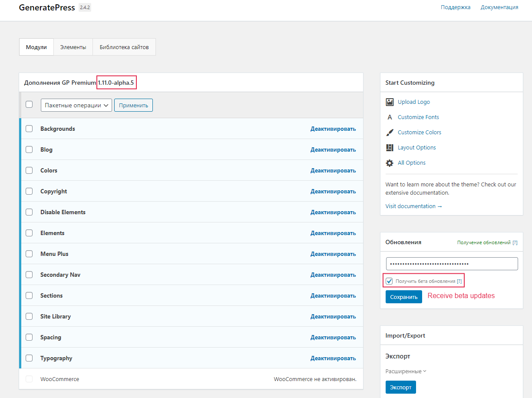
Task: Click the Сохранить button
Action: (x=403, y=297)
